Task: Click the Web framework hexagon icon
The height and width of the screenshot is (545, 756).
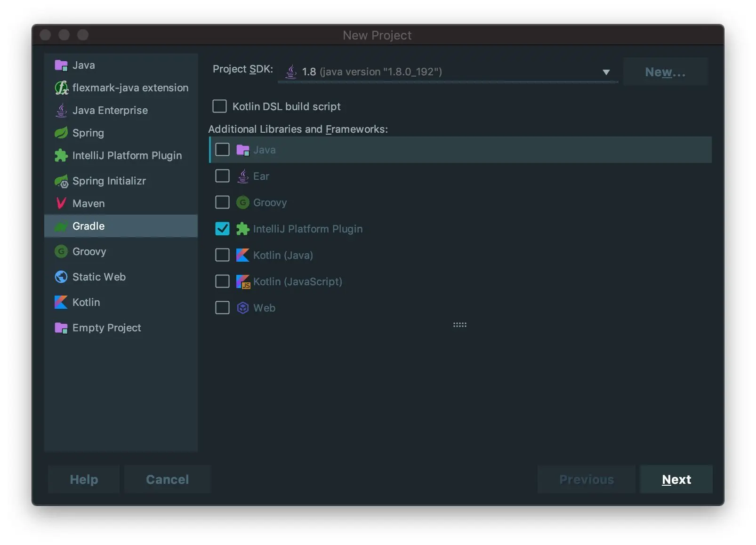Action: (x=242, y=308)
